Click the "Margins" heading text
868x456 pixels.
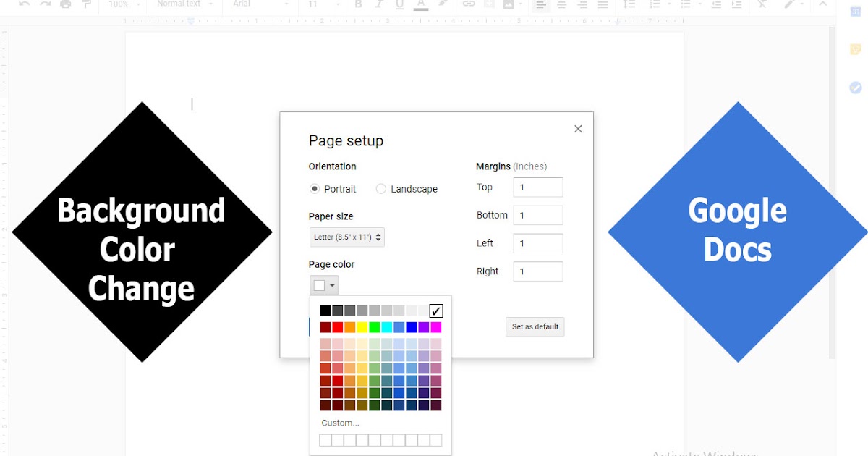point(493,166)
